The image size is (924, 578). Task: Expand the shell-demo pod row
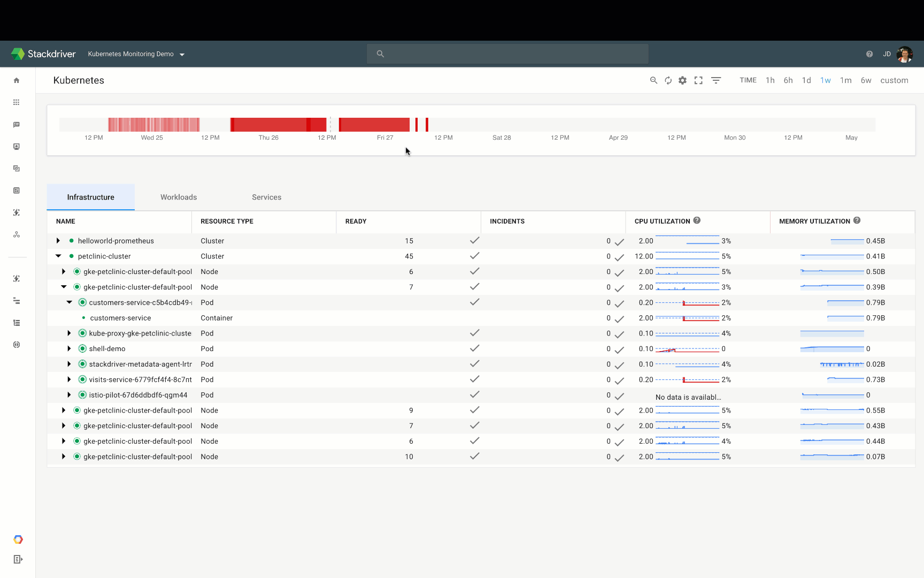69,349
